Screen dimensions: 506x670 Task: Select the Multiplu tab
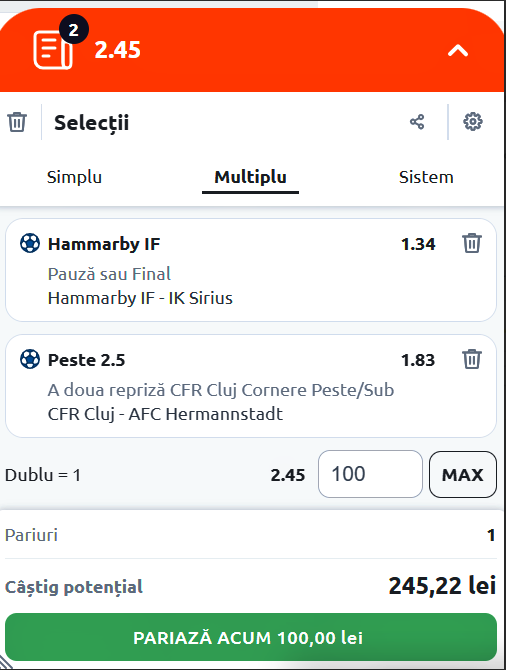coord(250,177)
